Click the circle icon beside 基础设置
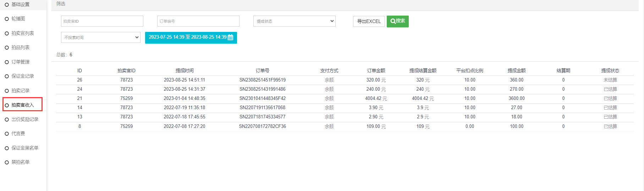 [7, 5]
